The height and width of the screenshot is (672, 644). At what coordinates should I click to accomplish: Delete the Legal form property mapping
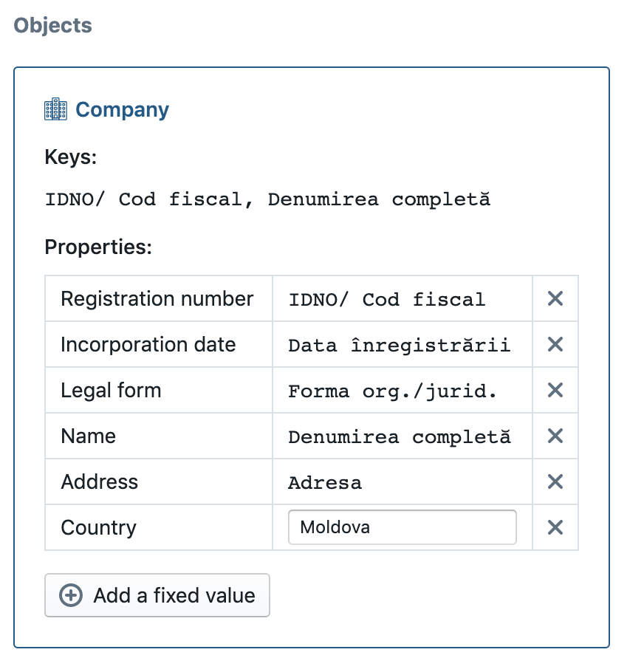[x=555, y=391]
